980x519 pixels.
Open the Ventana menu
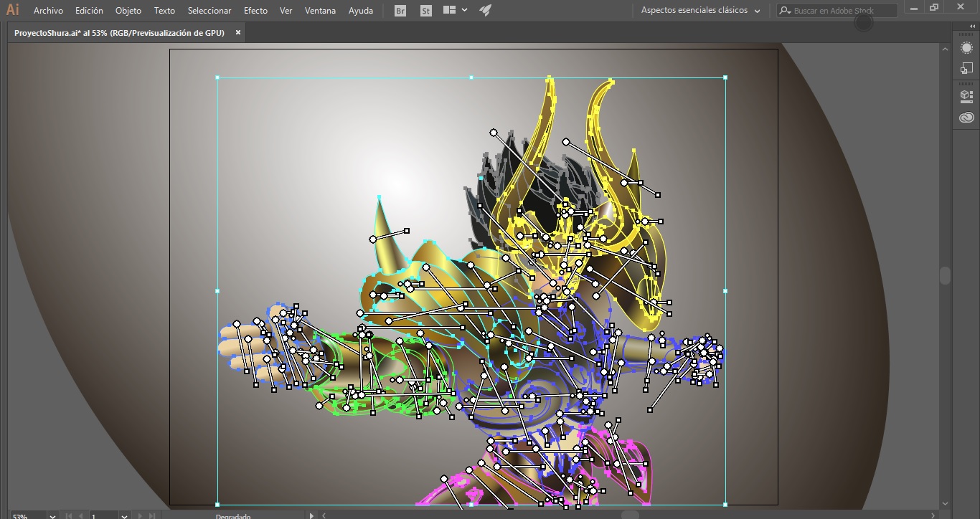320,11
